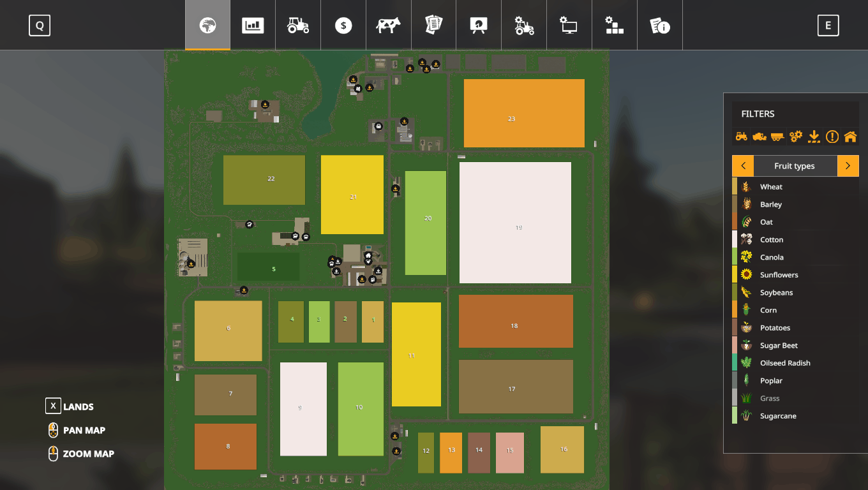
Task: Click the Wheat color swatch in legend
Action: click(735, 187)
